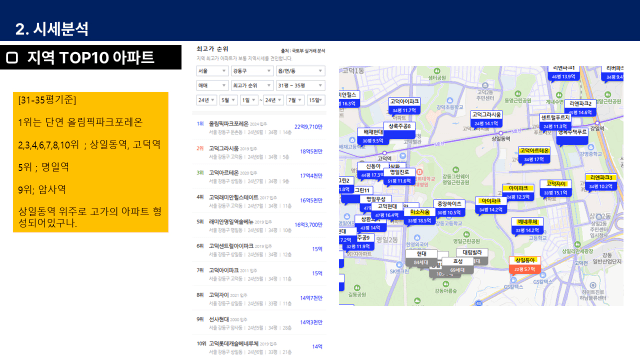Click the 센트럴푸르지 24평 11.3억 map marker

click(555, 122)
